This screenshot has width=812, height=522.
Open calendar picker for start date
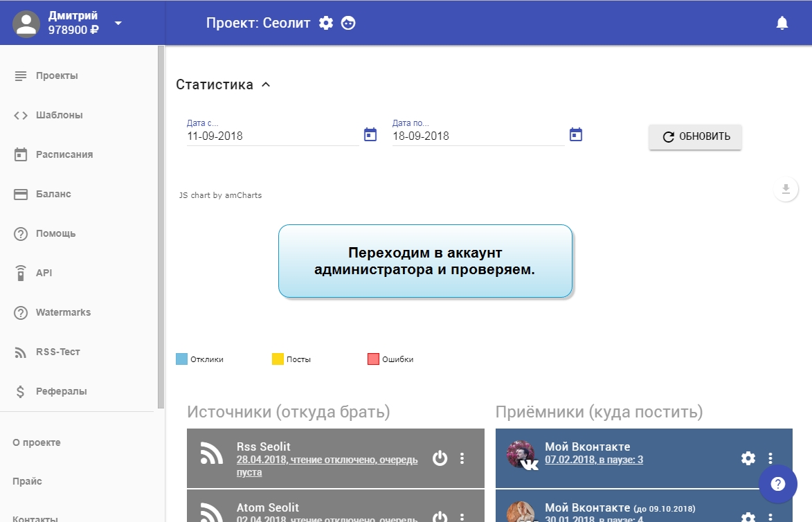(x=370, y=134)
